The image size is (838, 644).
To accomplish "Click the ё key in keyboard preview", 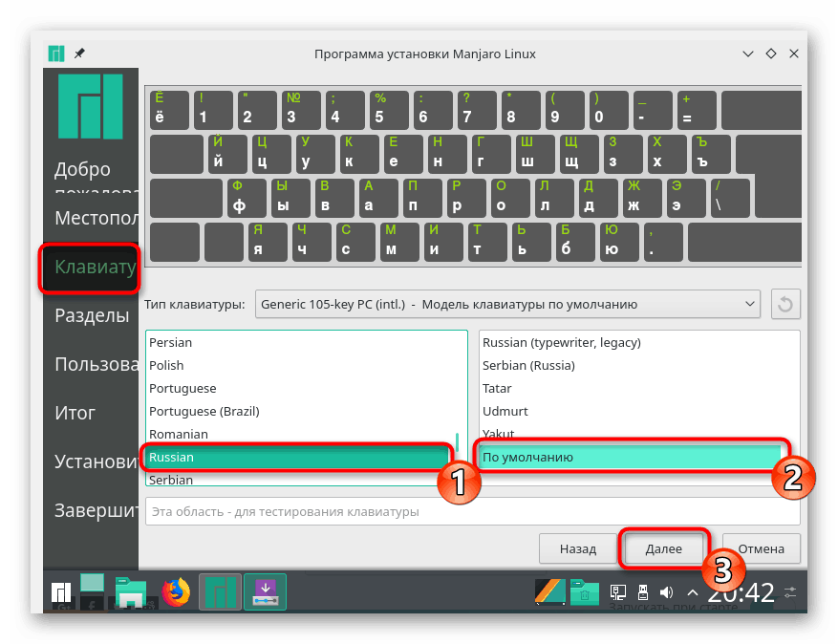I will pos(169,110).
